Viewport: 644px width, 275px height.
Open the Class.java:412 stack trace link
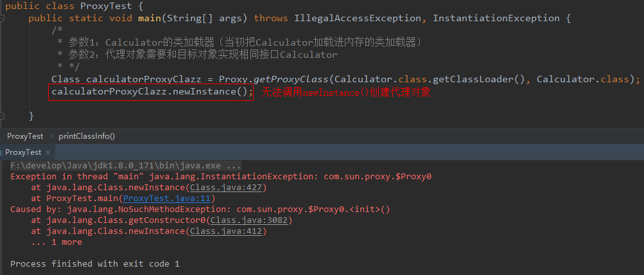pos(226,231)
